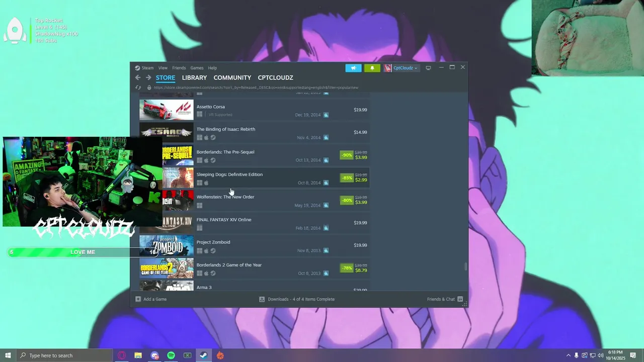The image size is (644, 362).
Task: Click the Assetto Corsa thumbnail image
Action: coord(166,110)
